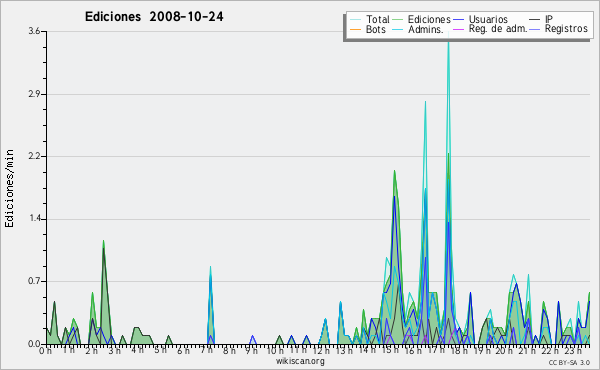Image resolution: width=600 pixels, height=370 pixels.
Task: Select the 'Ediciones' legend label
Action: click(429, 19)
